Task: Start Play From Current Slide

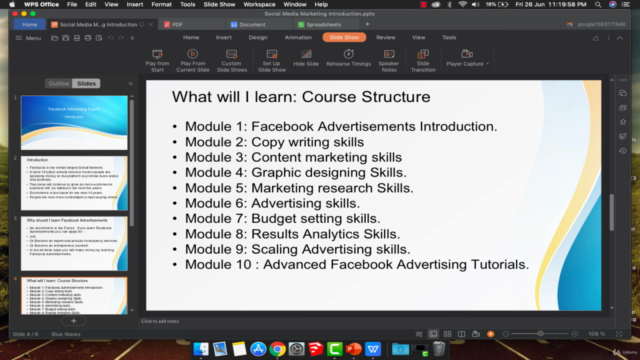Action: coord(193,61)
